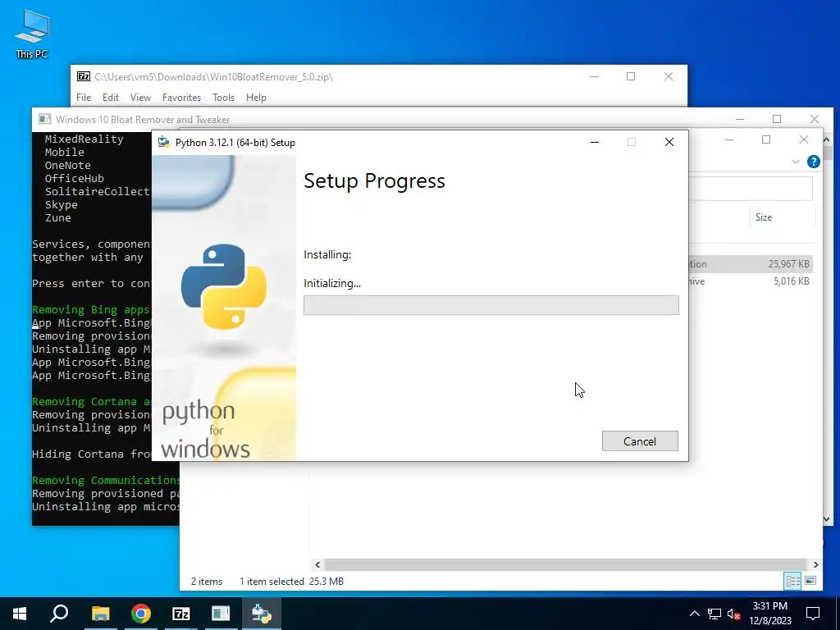Open Google Chrome from the taskbar
Image resolution: width=840 pixels, height=630 pixels.
(141, 614)
